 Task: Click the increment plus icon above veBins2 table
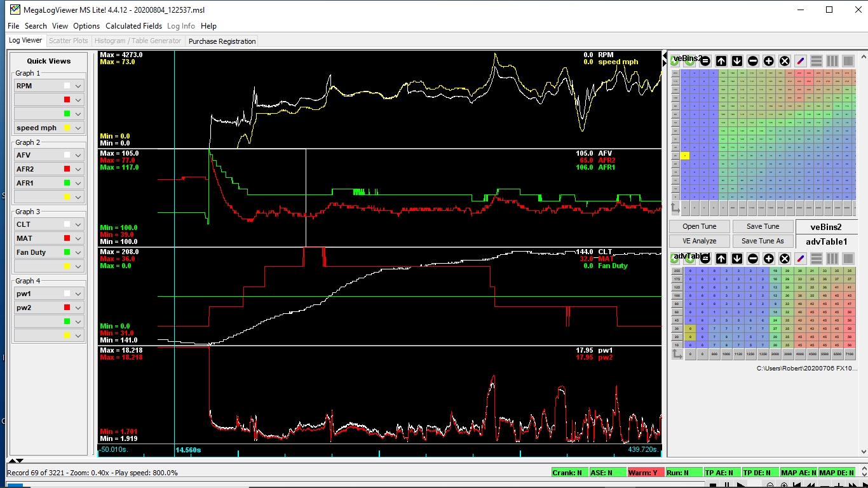pyautogui.click(x=769, y=61)
